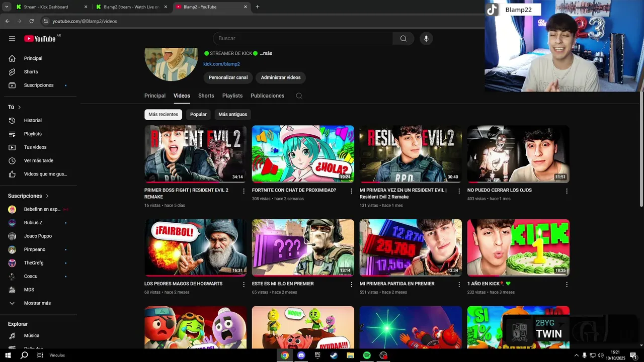The image size is (644, 362).
Task: Click the search magnifier button
Action: tap(404, 39)
